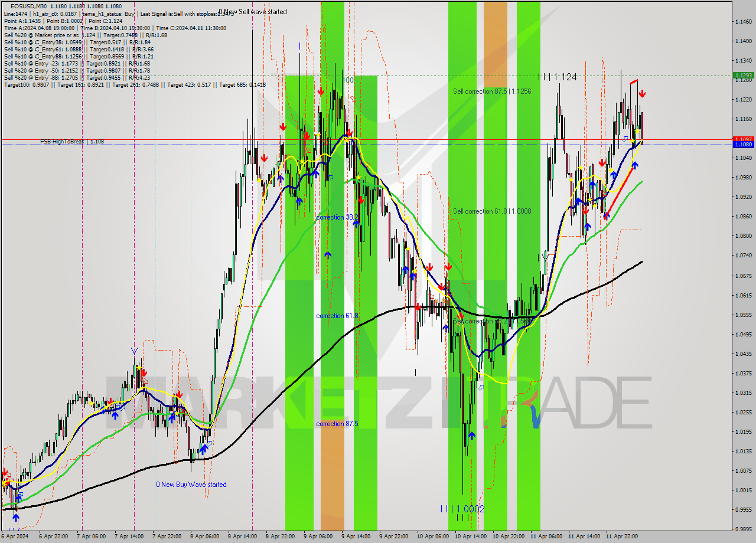
Task: Click the 'Sell %10 @ C_Entry88: 1.1256' line
Action: [79, 56]
